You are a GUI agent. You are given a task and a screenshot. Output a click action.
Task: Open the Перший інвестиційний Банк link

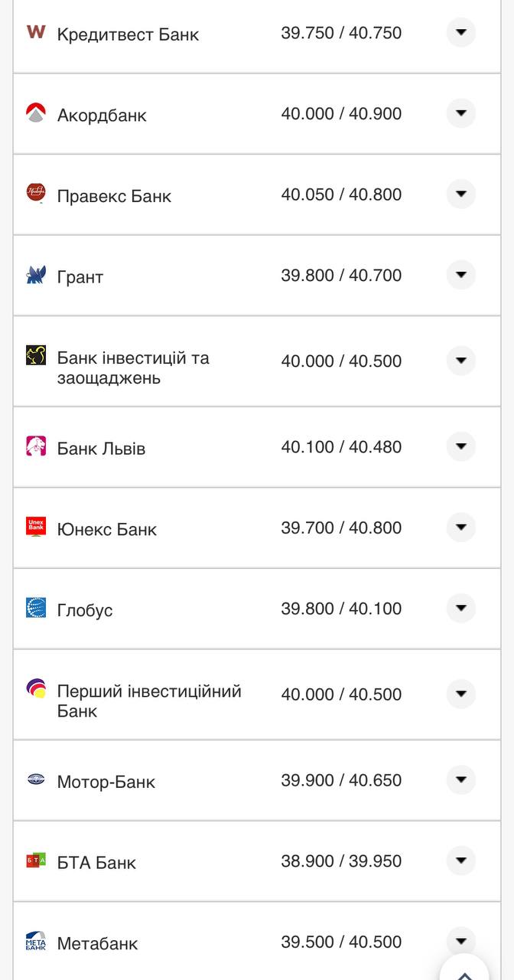(149, 701)
